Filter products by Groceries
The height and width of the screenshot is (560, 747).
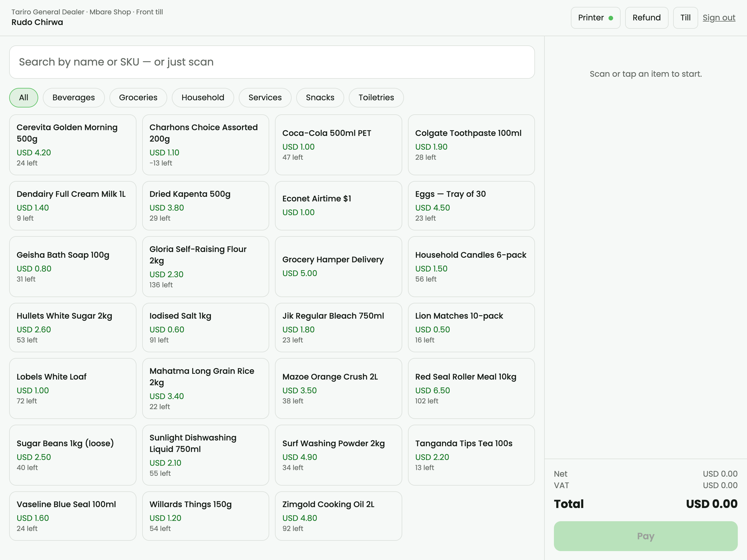pos(138,98)
